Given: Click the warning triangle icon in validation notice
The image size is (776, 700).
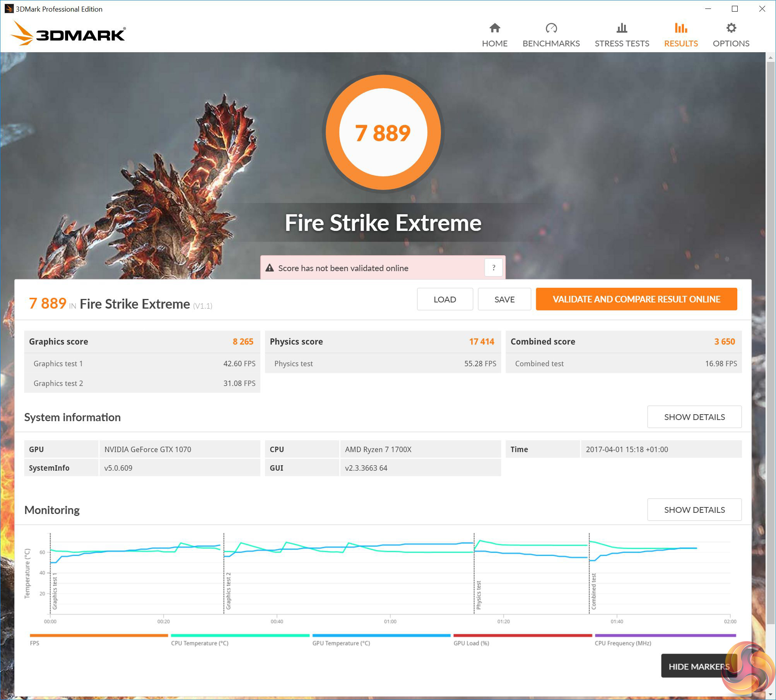Looking at the screenshot, I should pyautogui.click(x=270, y=268).
